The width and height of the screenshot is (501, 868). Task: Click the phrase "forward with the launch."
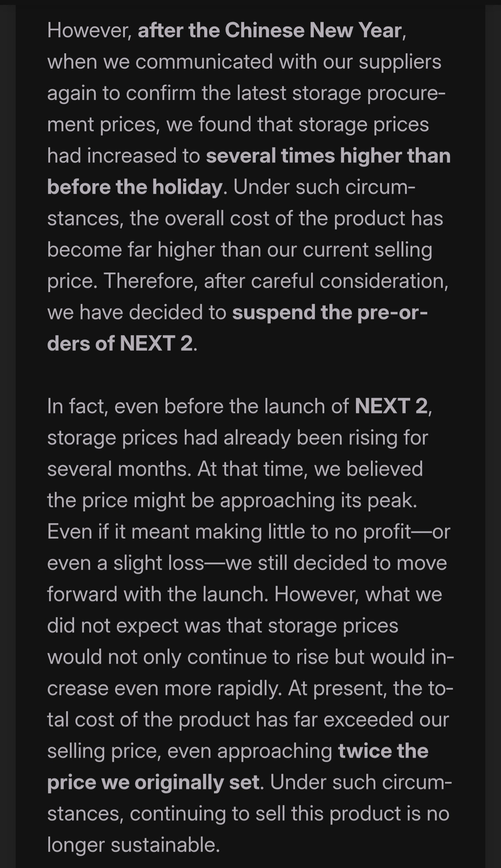[x=158, y=594]
